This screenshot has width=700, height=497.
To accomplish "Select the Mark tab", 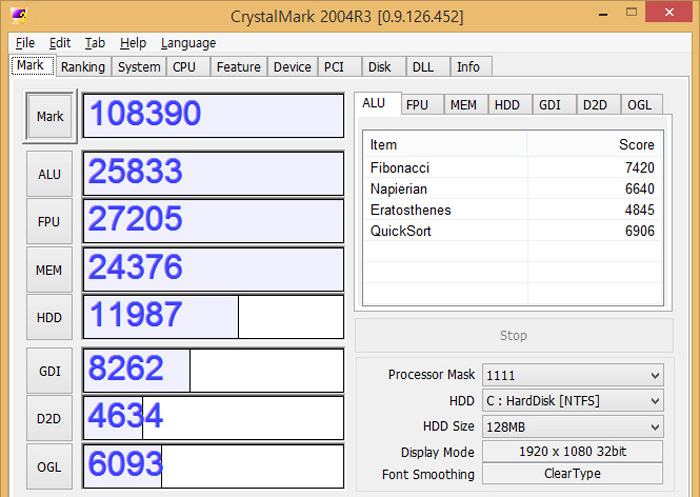I will click(x=32, y=66).
